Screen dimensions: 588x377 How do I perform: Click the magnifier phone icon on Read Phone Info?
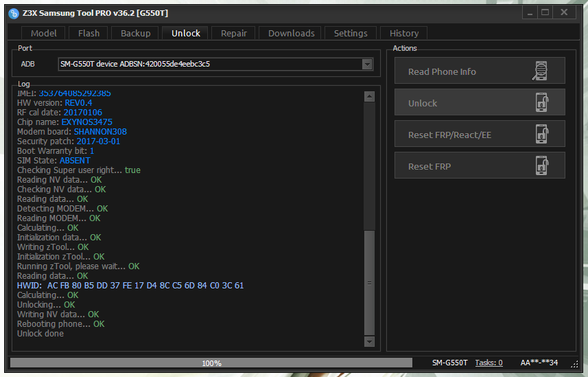tap(540, 71)
